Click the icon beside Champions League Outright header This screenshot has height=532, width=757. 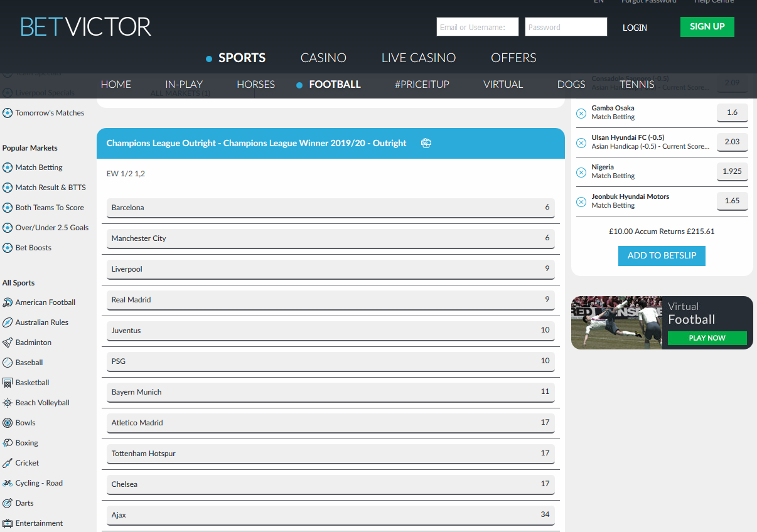(426, 143)
